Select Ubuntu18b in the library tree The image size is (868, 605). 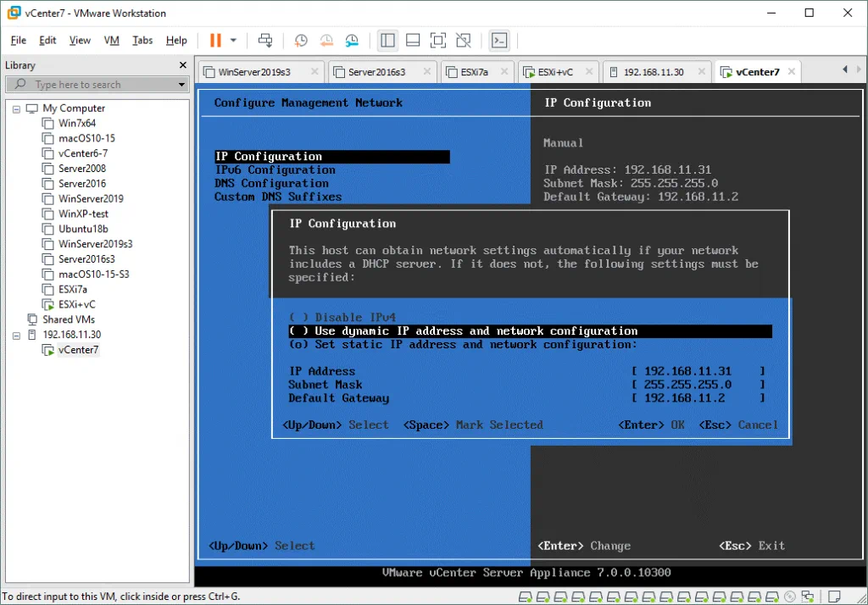(x=83, y=229)
